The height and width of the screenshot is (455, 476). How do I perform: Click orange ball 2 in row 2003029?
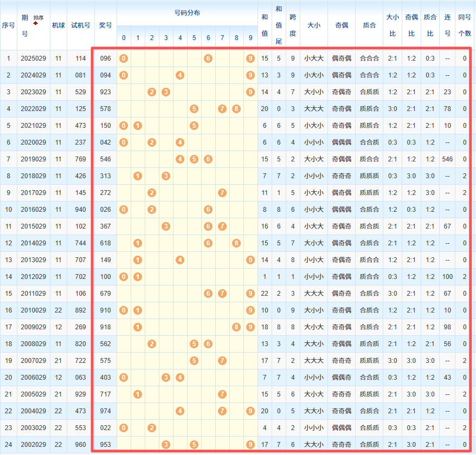152,428
